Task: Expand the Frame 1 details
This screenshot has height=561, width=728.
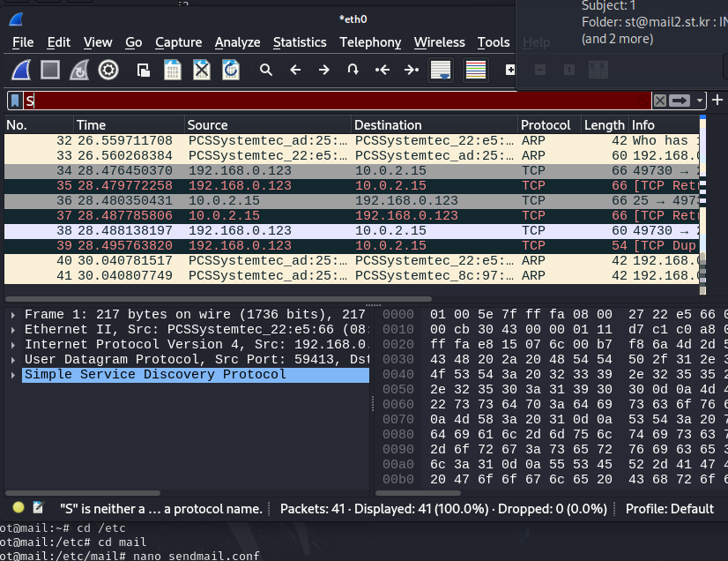Action: (13, 315)
